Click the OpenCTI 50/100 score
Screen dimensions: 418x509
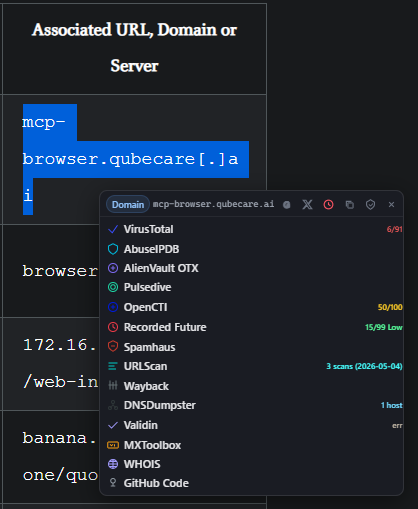[390, 307]
